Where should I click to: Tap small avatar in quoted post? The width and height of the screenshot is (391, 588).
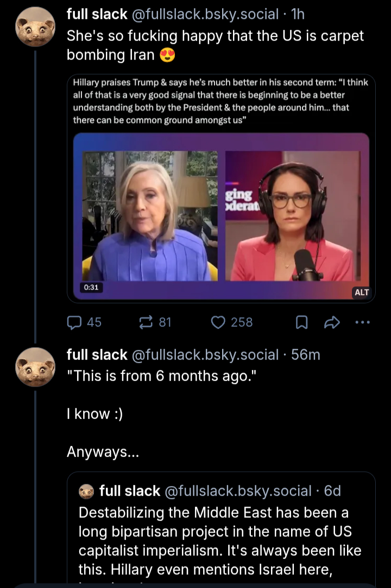tap(86, 491)
